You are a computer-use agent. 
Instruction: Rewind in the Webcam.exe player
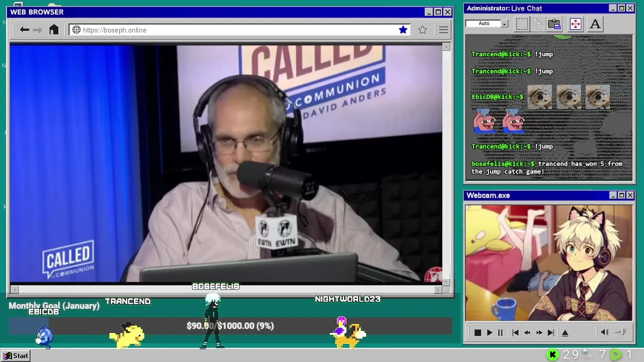527,332
